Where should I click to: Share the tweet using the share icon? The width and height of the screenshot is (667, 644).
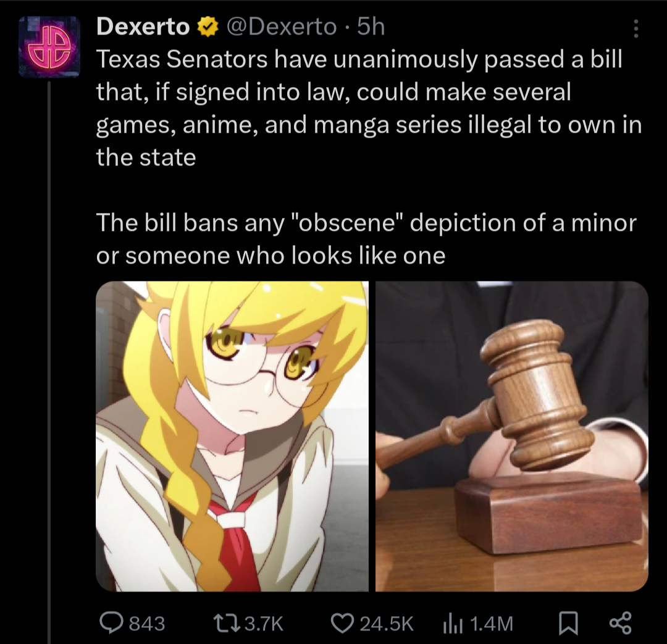pos(620,623)
